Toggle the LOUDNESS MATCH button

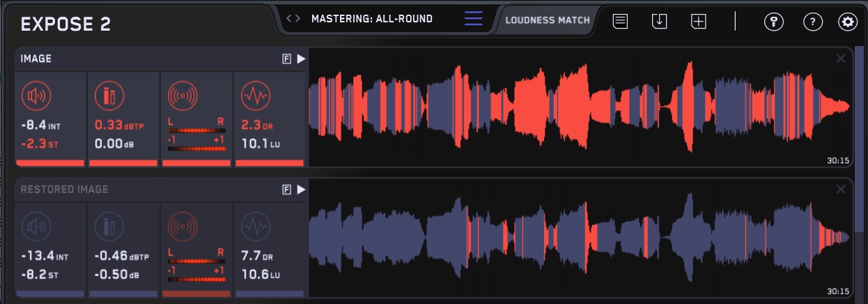[x=548, y=20]
